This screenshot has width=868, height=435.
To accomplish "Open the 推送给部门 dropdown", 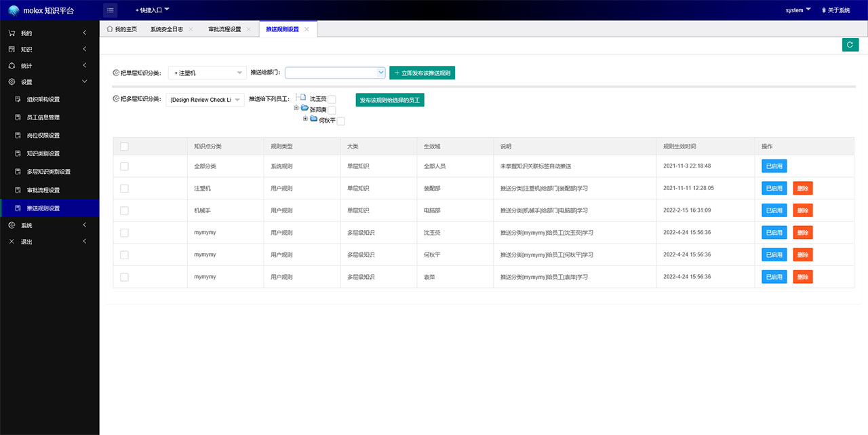I will point(335,73).
